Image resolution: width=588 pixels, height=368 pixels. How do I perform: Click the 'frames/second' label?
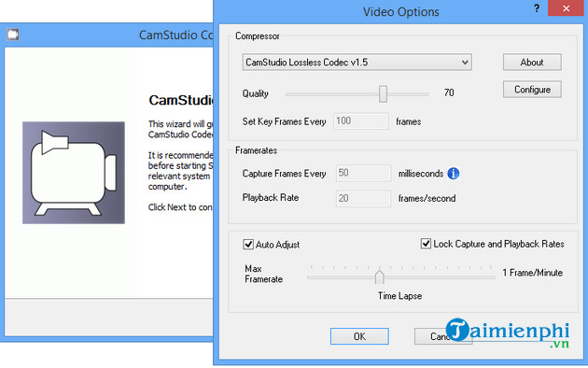[427, 198]
